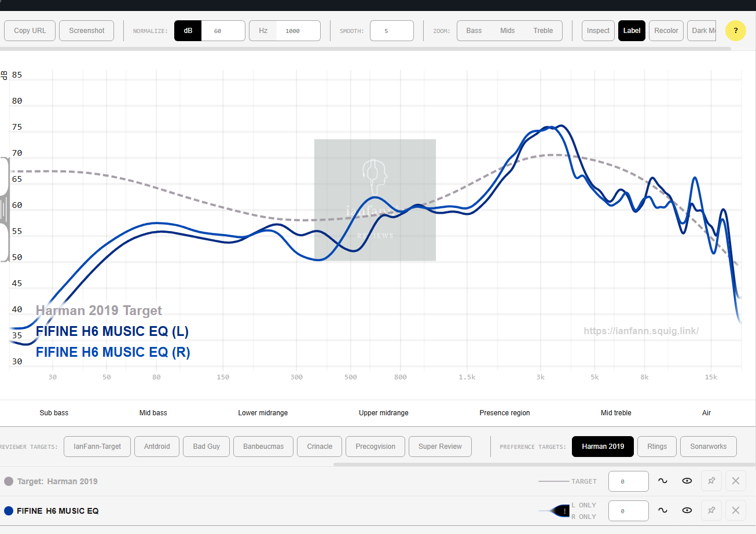Select the Bad Guy reviewer target
Screen dimensions: 756x534
(207, 447)
